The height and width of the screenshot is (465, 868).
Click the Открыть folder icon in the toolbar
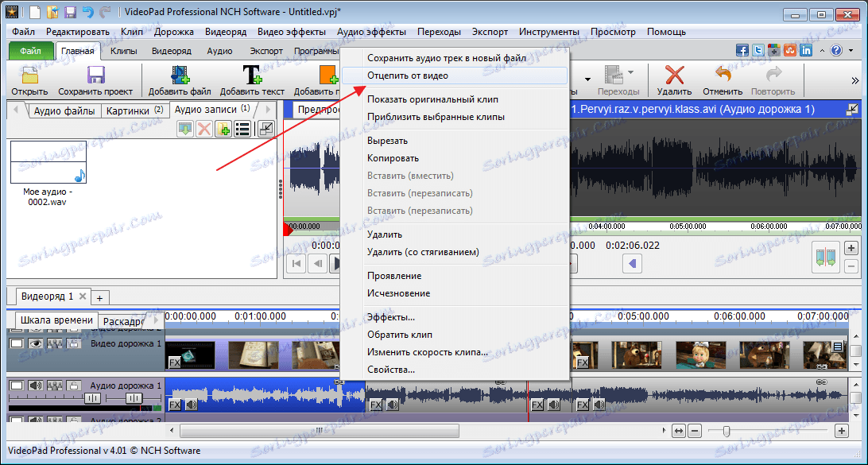coord(30,75)
